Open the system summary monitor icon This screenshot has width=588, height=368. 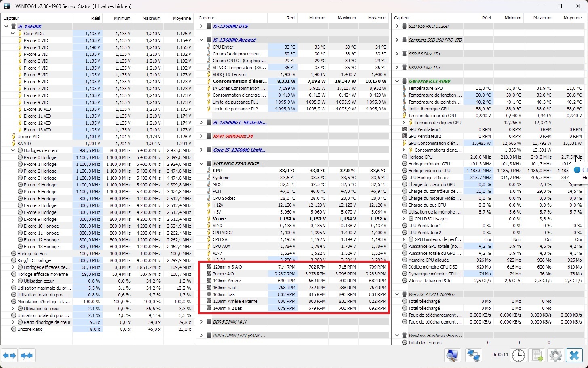(452, 355)
